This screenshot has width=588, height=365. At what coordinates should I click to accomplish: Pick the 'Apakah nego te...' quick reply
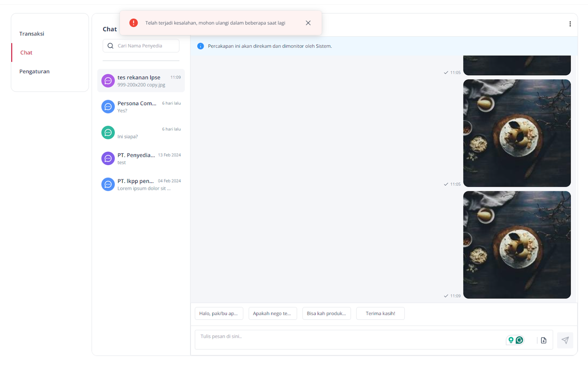tap(272, 314)
